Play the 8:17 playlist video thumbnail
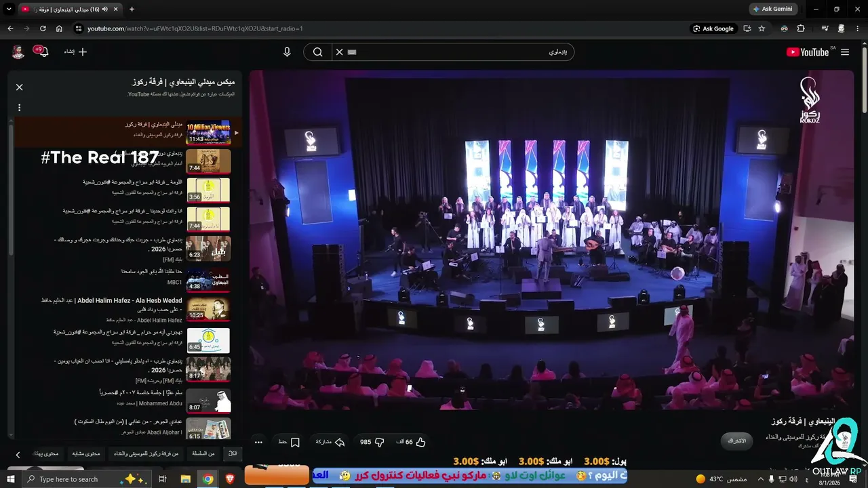 [x=208, y=369]
